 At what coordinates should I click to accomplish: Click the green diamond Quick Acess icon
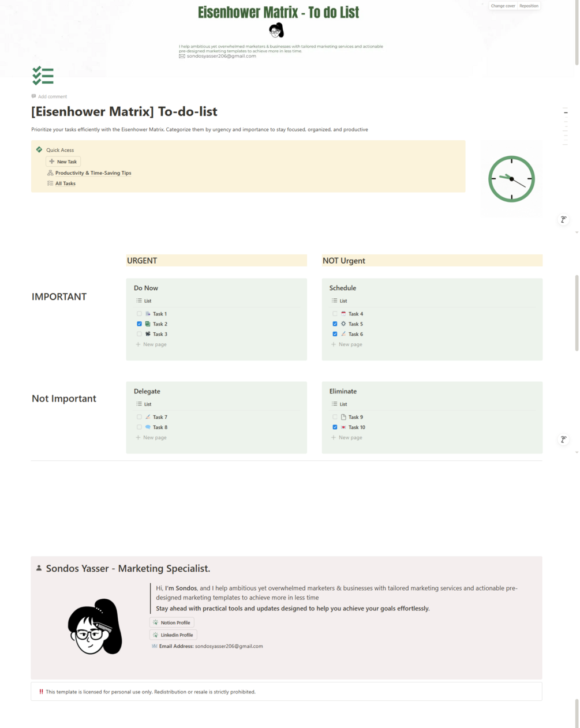point(39,149)
